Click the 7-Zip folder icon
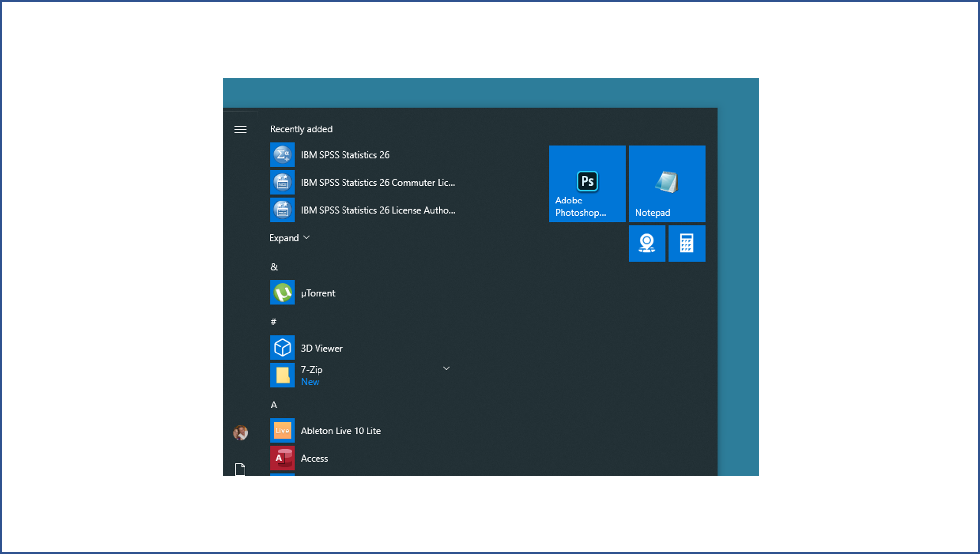980x554 pixels. (282, 375)
